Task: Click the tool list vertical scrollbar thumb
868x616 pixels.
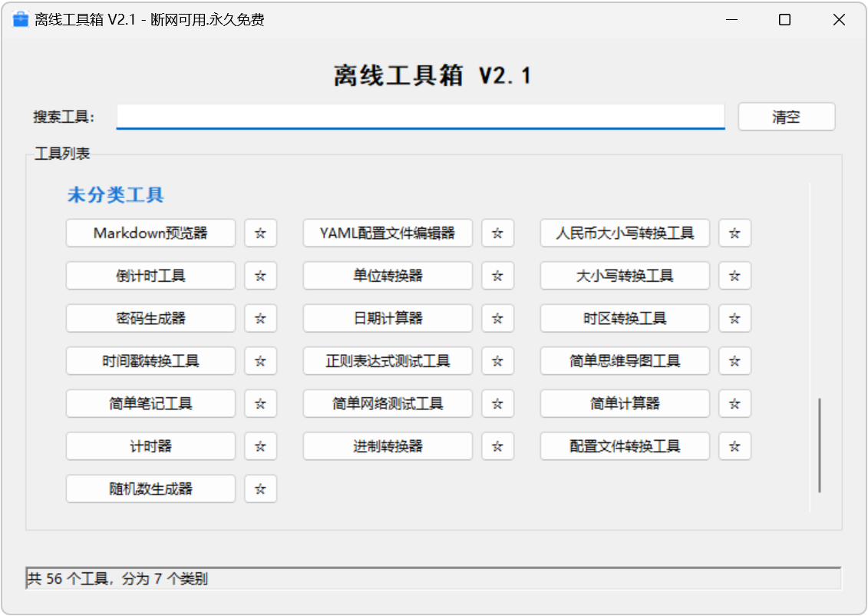Action: tap(820, 445)
